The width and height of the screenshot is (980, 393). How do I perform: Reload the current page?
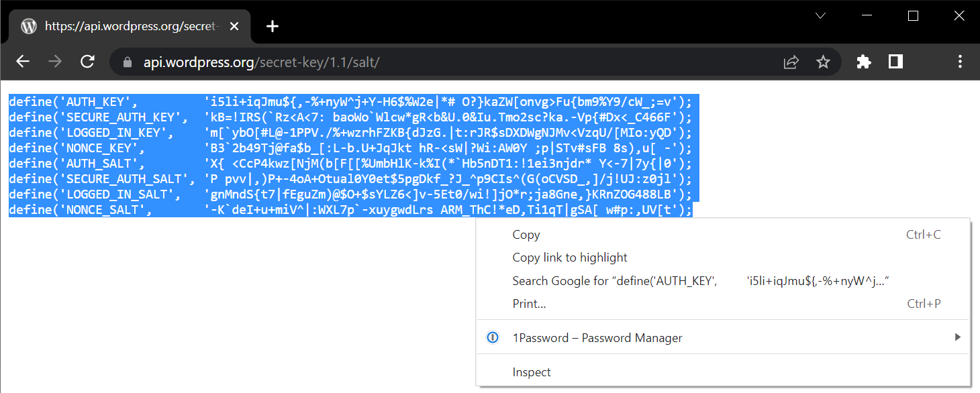[87, 62]
